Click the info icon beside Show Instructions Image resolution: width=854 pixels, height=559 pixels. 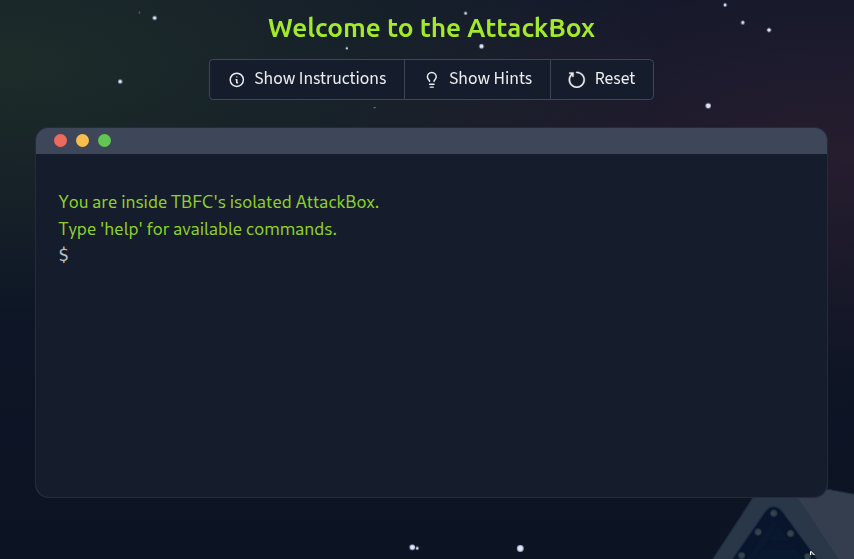click(x=236, y=80)
